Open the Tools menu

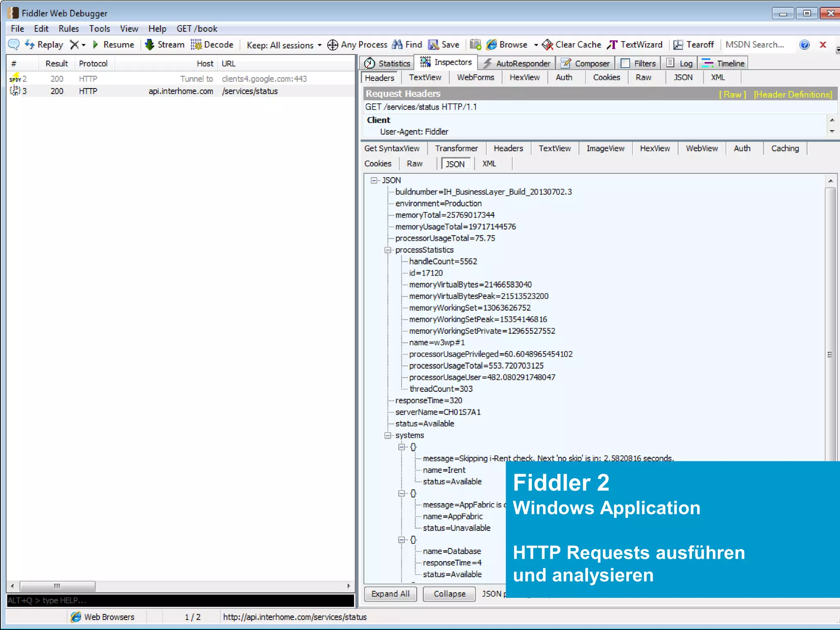click(100, 29)
